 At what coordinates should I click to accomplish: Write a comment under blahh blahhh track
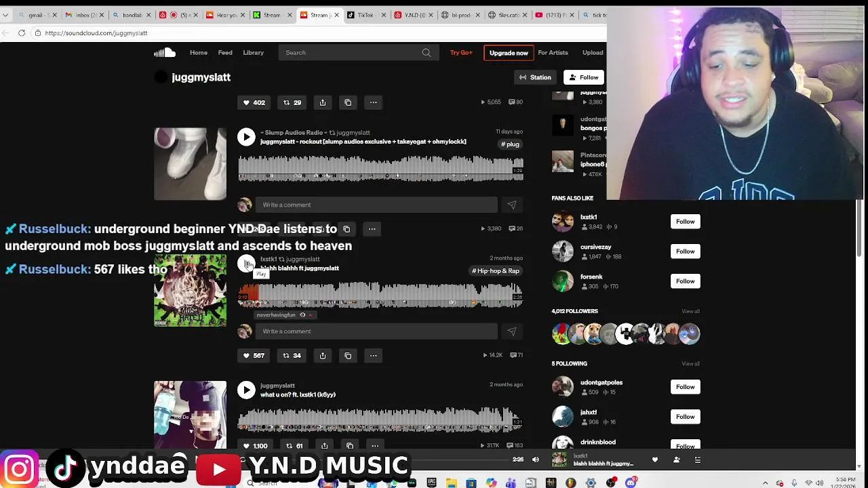coord(376,331)
